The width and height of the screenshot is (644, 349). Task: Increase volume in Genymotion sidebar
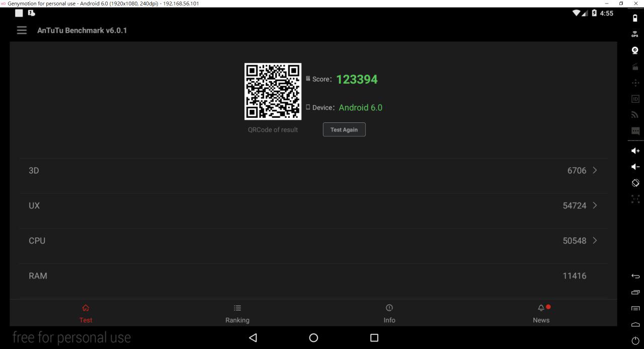pos(635,151)
